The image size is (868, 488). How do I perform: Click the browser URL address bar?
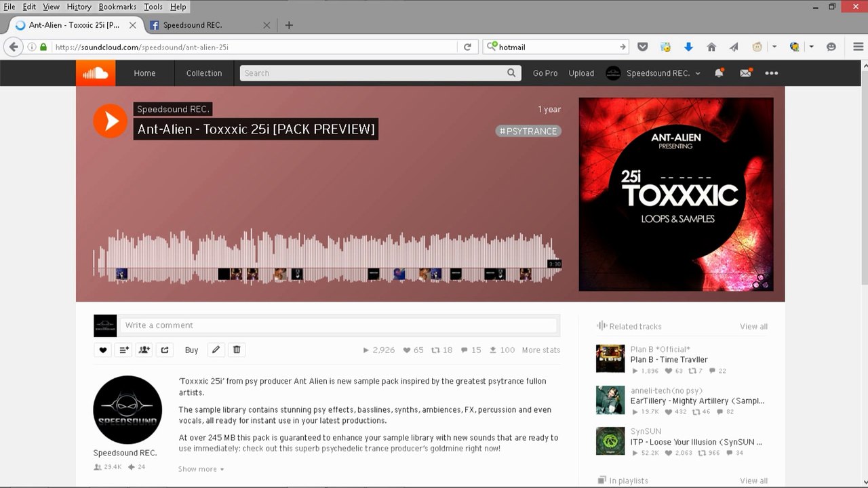tap(255, 47)
